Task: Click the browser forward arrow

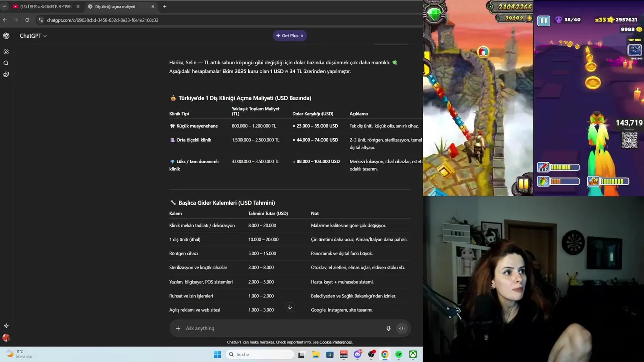Action: (16, 20)
